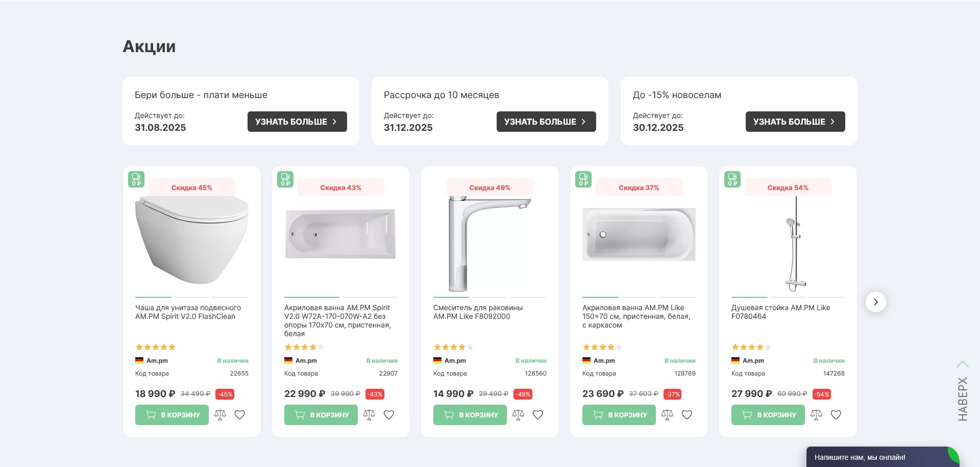The image size is (980, 467).
Task: Click installment badge on Spirit bathtub card
Action: click(x=285, y=179)
